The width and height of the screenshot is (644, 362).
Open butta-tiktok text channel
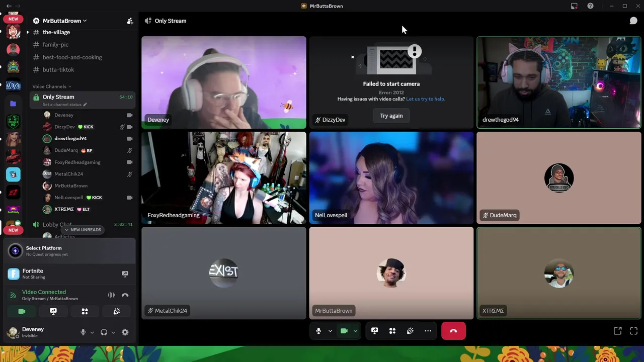tap(58, 70)
